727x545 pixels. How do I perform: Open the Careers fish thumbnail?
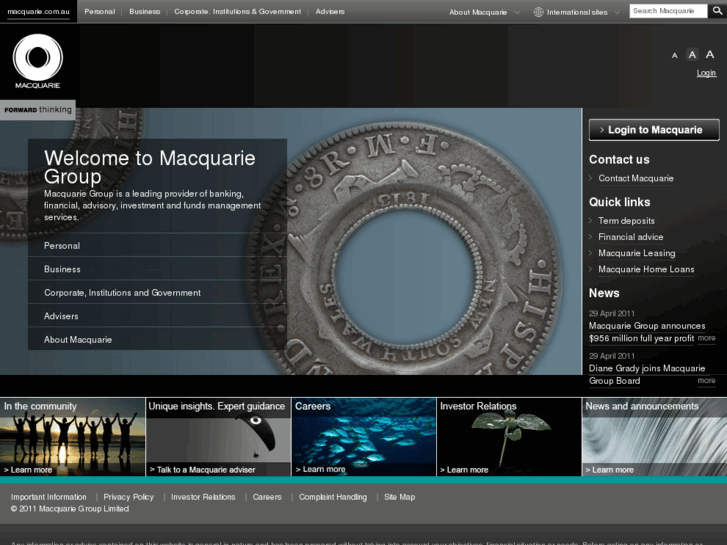(x=364, y=436)
